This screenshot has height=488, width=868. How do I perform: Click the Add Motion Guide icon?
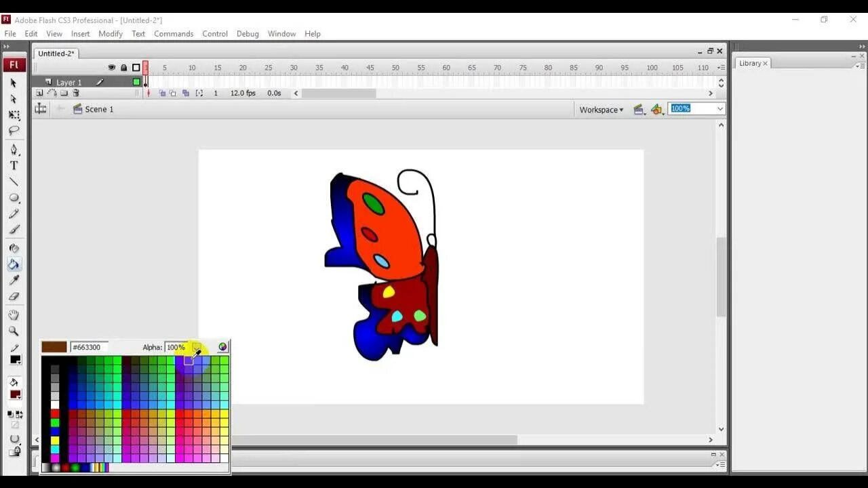tap(52, 93)
